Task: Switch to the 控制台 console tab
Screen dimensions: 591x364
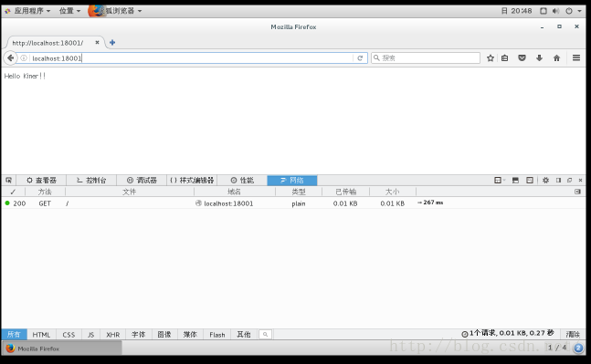Action: pyautogui.click(x=91, y=181)
